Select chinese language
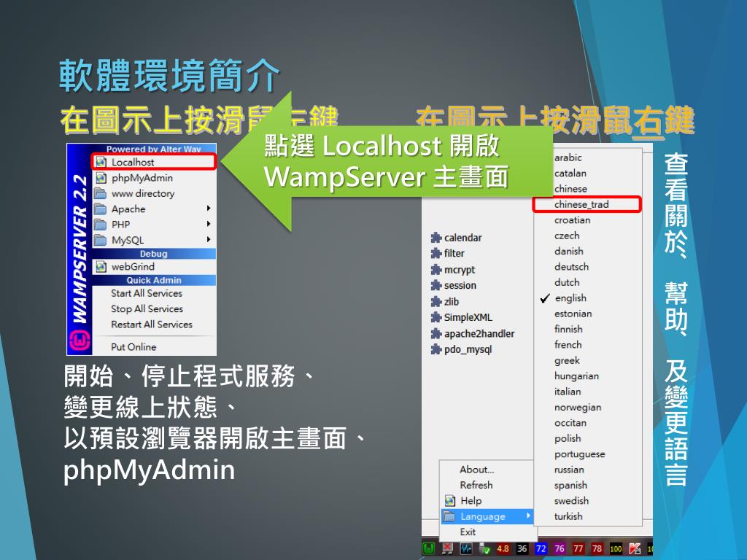The image size is (747, 560). [x=570, y=189]
